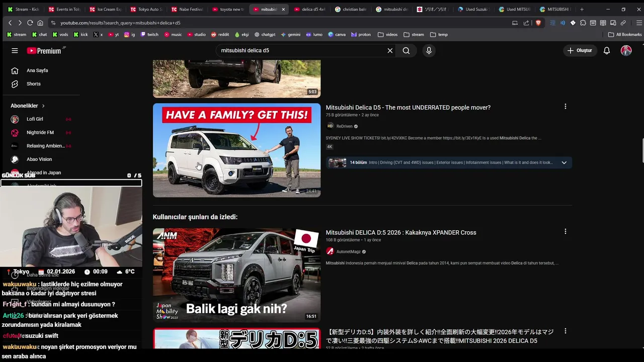Screen dimensions: 644x362
Task: Open the proton bookmark
Action: pos(361,35)
